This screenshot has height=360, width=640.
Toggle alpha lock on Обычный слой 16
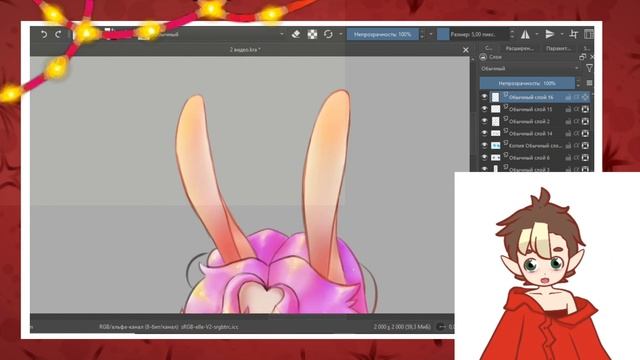(x=585, y=97)
